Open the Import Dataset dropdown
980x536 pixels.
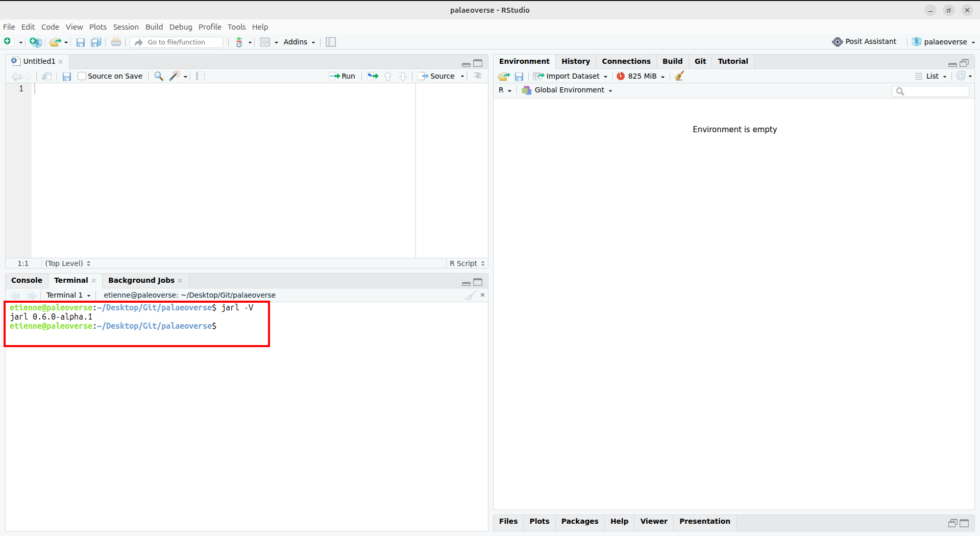click(x=571, y=76)
